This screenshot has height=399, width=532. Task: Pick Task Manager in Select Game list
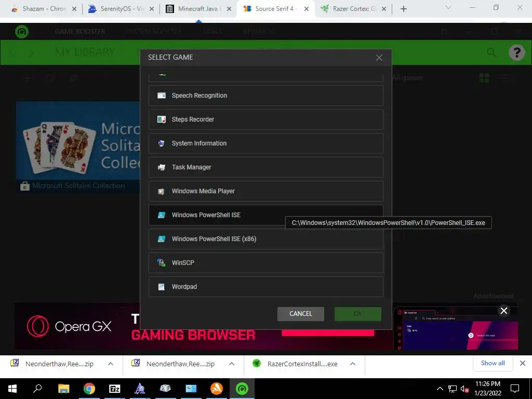point(265,167)
